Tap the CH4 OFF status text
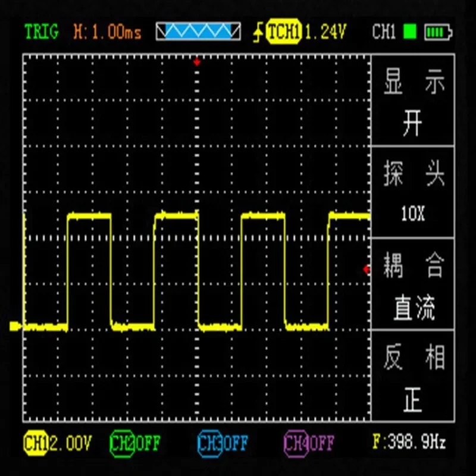 [x=322, y=443]
